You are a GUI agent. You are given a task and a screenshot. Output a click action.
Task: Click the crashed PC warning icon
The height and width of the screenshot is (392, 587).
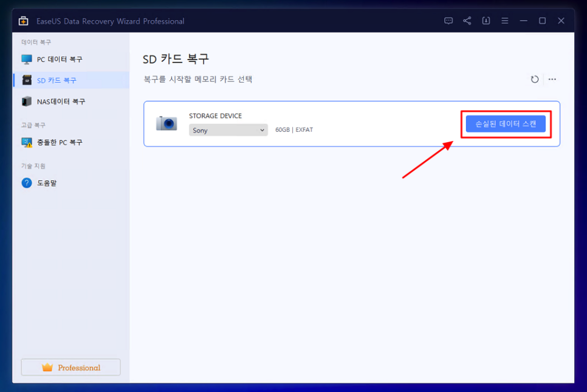[x=27, y=142]
